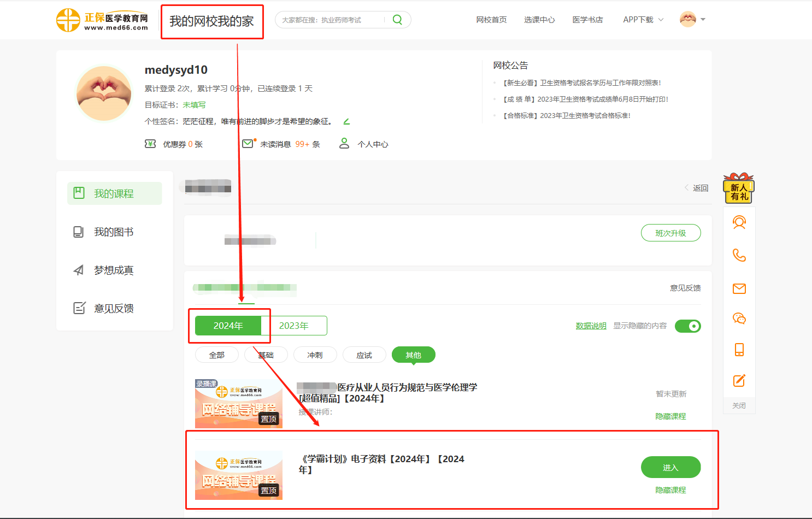Viewport: 812px width, 519px height.
Task: Select the 其他 filter pill
Action: tap(413, 355)
